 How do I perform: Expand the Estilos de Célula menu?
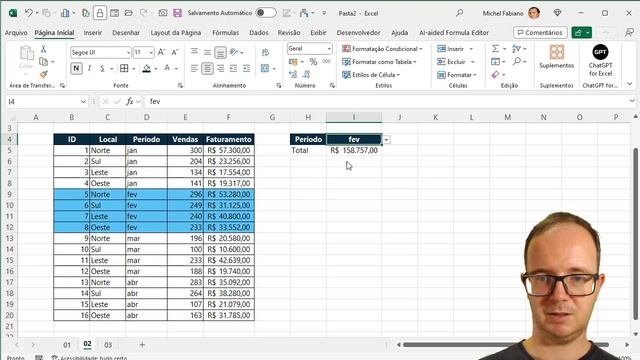coord(371,75)
